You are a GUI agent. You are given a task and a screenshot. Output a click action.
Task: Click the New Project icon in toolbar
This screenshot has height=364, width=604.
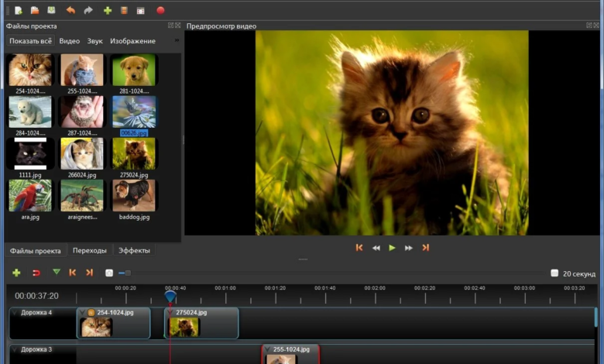tap(18, 10)
